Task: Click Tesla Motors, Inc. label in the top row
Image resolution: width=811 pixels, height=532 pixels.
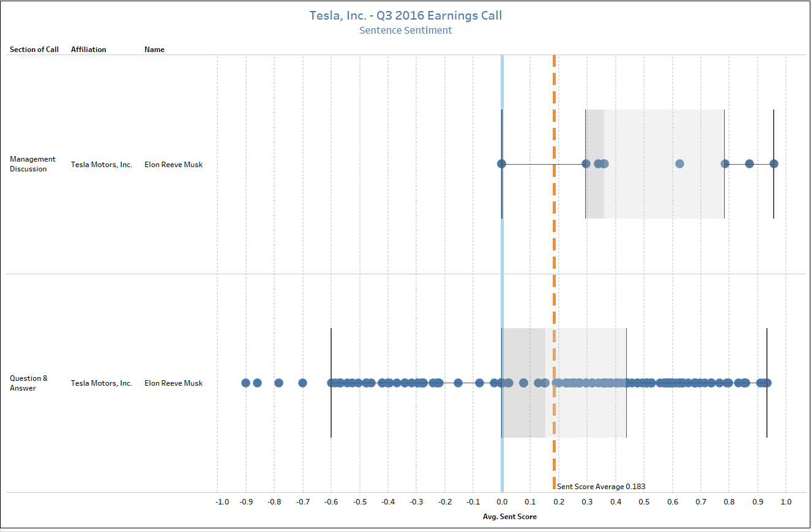Action: coord(101,164)
